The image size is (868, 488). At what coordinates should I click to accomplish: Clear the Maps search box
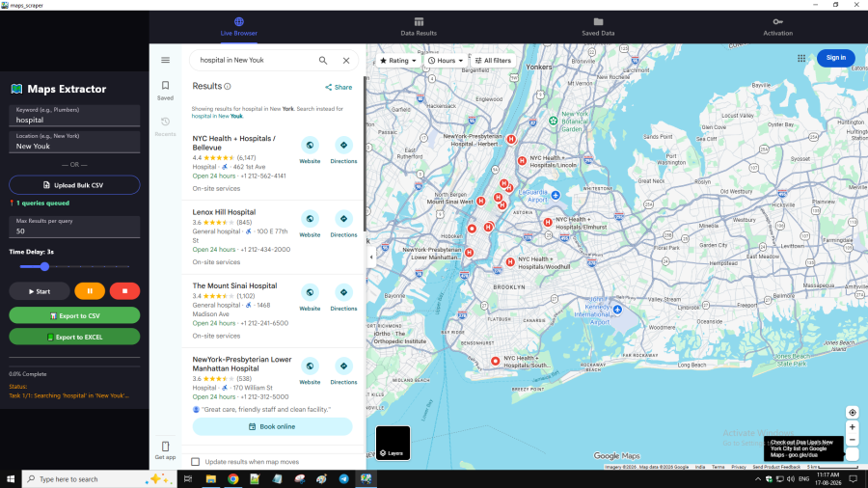click(346, 61)
